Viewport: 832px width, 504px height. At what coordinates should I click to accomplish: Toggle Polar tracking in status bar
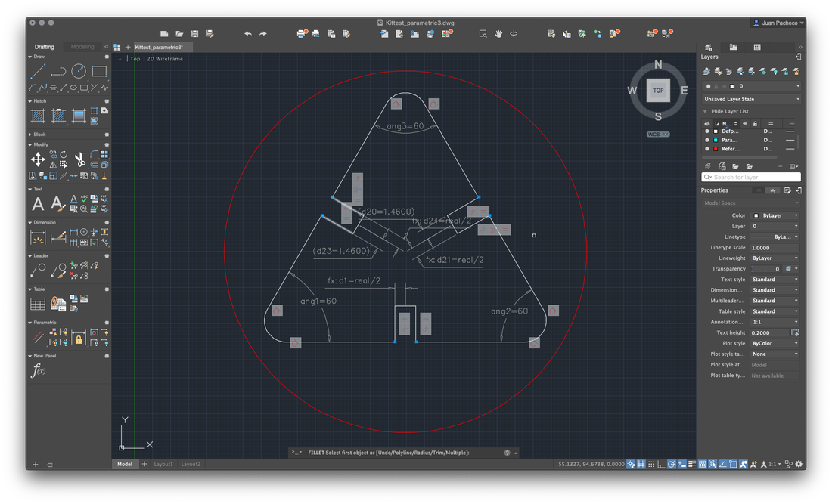pos(671,464)
